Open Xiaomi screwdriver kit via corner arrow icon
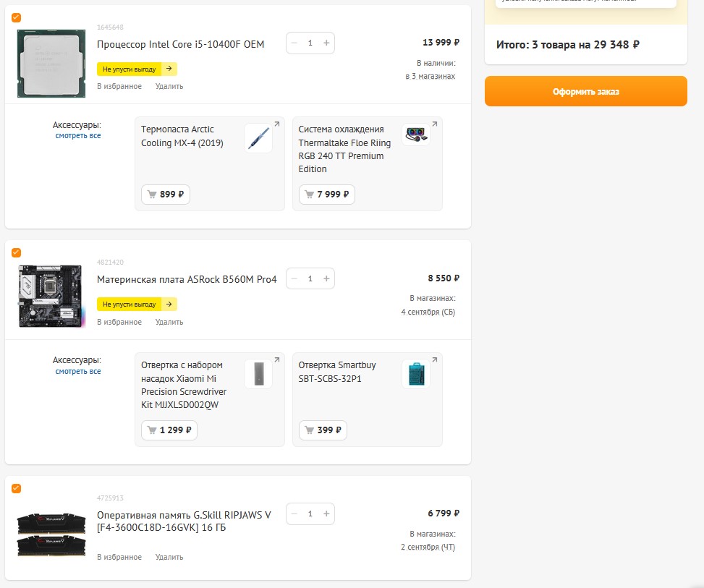Image resolution: width=704 pixels, height=588 pixels. [x=276, y=360]
